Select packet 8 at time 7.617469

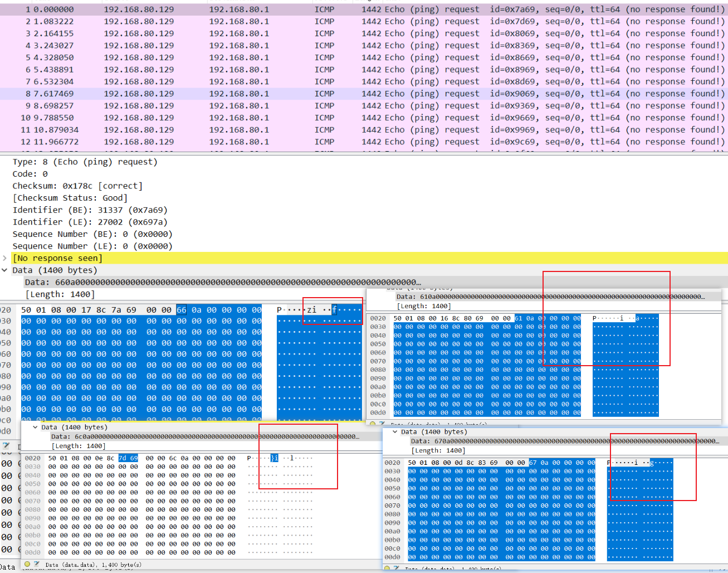[x=364, y=94]
